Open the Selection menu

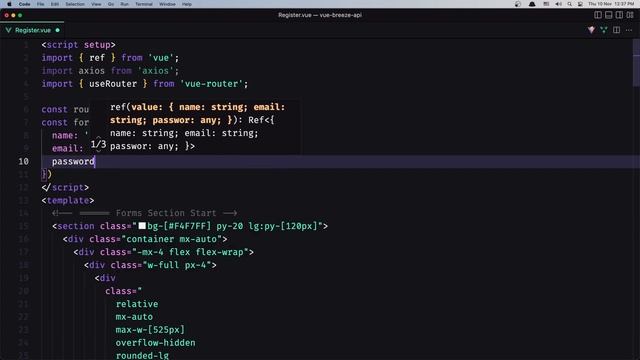(75, 4)
